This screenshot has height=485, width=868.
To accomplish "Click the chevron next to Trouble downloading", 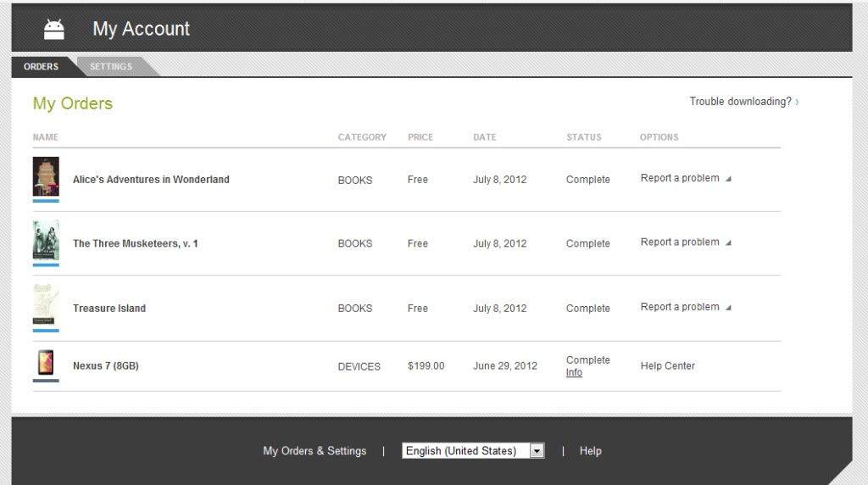I will (797, 102).
